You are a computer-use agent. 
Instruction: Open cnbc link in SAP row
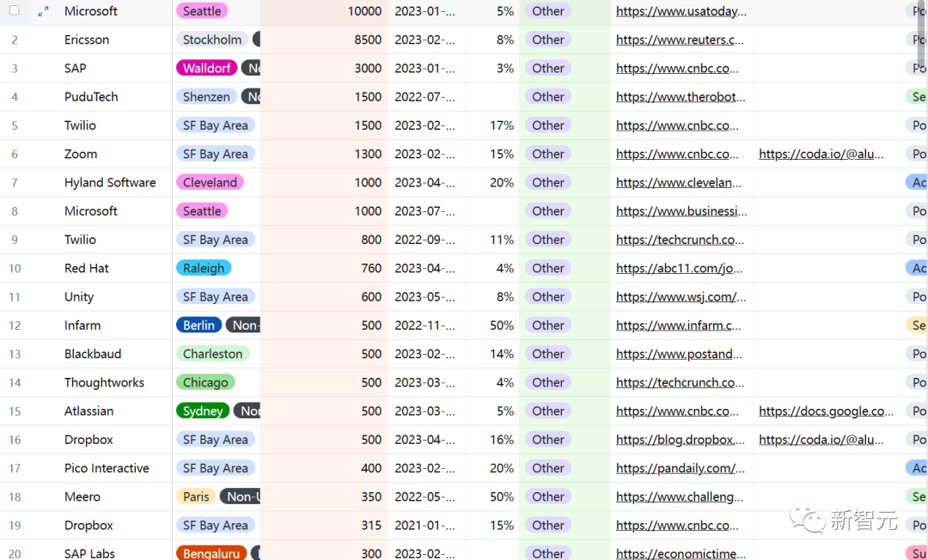click(x=677, y=69)
